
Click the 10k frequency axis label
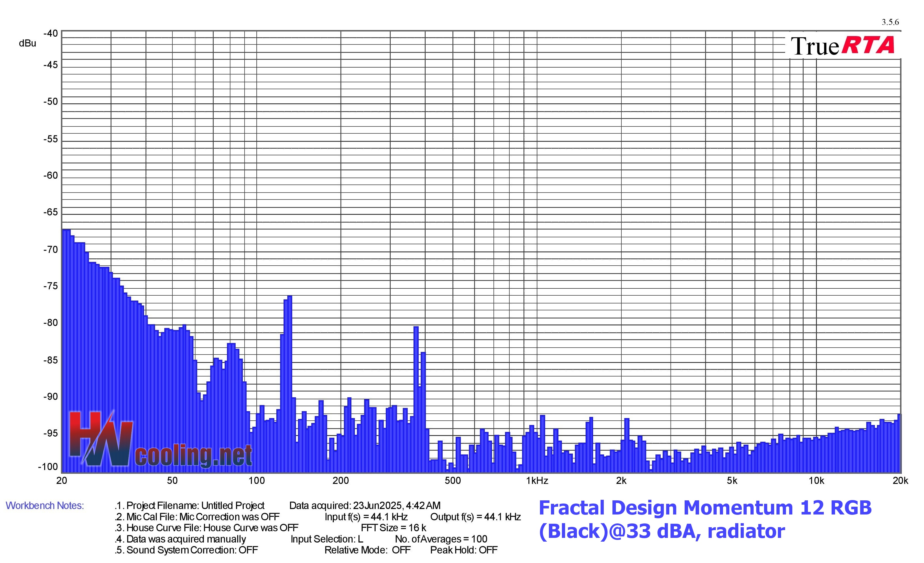tap(816, 480)
